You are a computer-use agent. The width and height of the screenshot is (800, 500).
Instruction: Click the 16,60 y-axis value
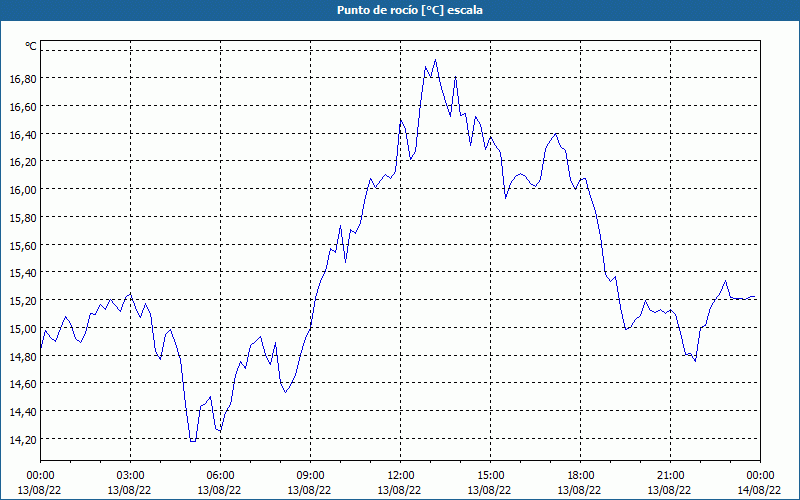tap(23, 106)
